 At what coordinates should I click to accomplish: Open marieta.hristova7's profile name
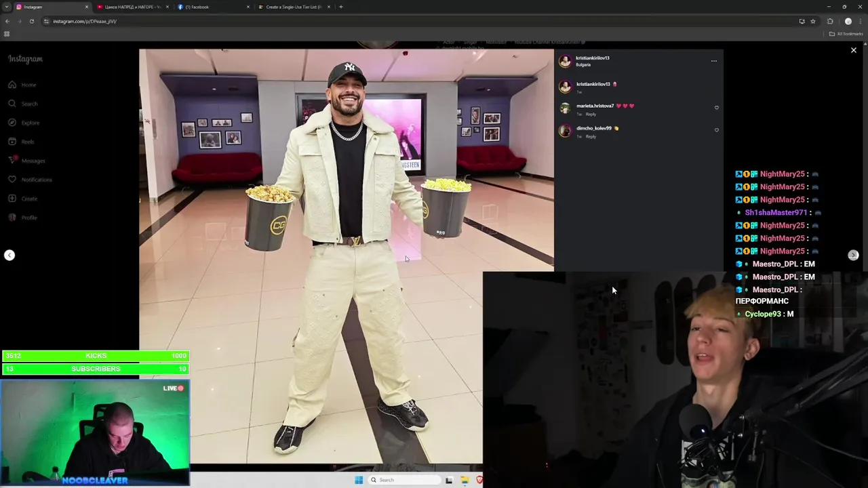point(595,106)
